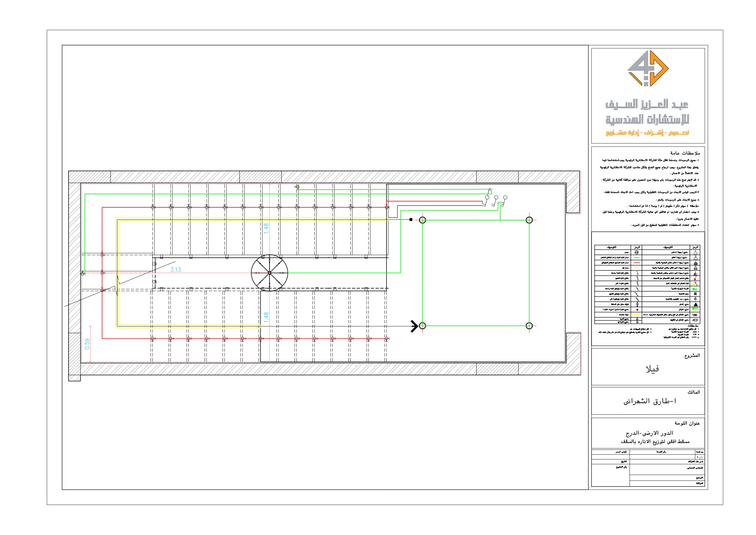The image size is (756, 535).
Task: Click the black arrowhead symbol beside the lower-left spotlight
Action: click(414, 326)
